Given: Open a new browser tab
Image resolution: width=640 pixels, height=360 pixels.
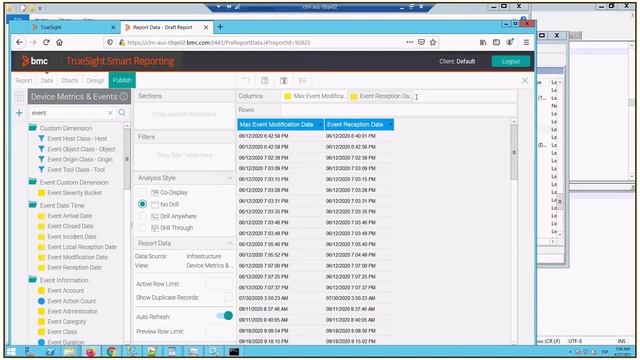Looking at the screenshot, I should (x=220, y=27).
